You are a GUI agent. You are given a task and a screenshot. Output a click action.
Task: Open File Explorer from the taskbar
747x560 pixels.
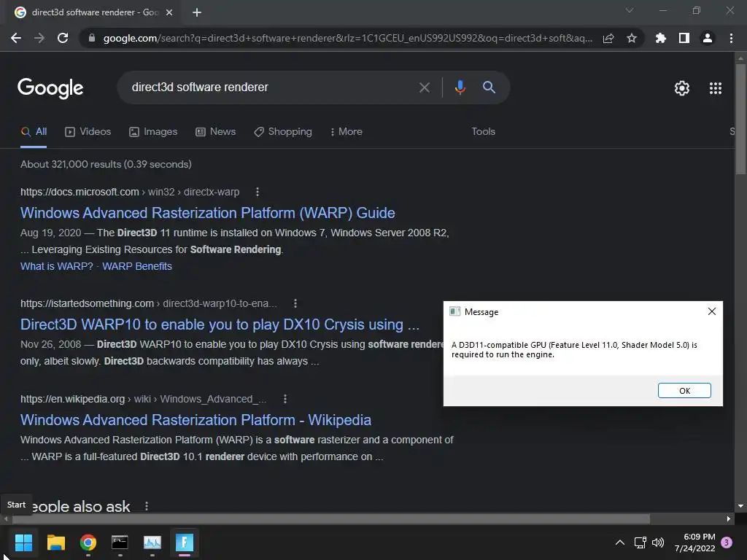click(x=55, y=542)
